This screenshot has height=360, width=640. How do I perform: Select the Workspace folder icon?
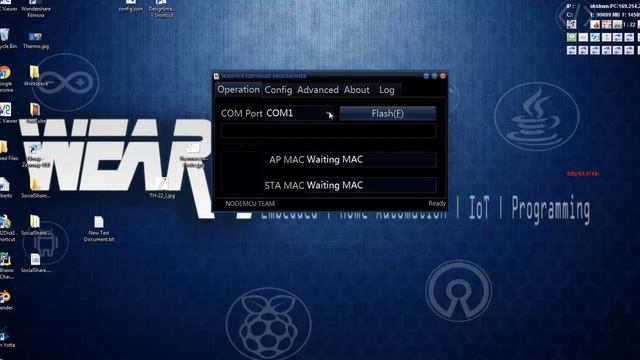(35, 76)
